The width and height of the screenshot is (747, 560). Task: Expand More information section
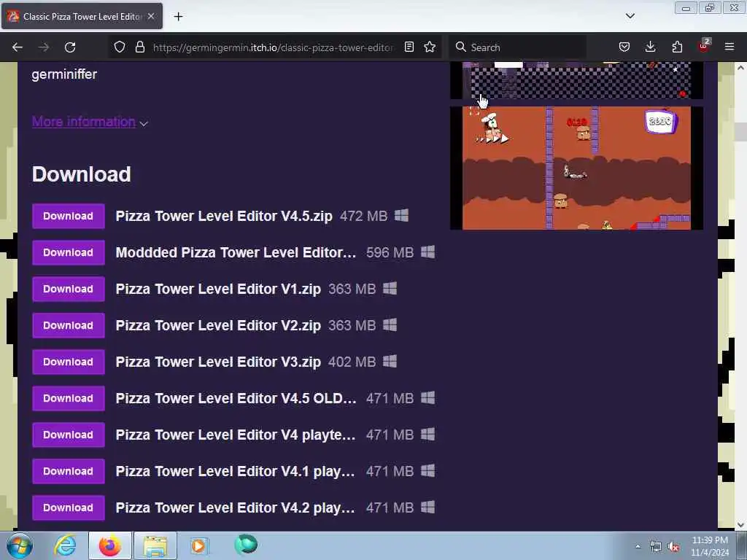point(90,122)
